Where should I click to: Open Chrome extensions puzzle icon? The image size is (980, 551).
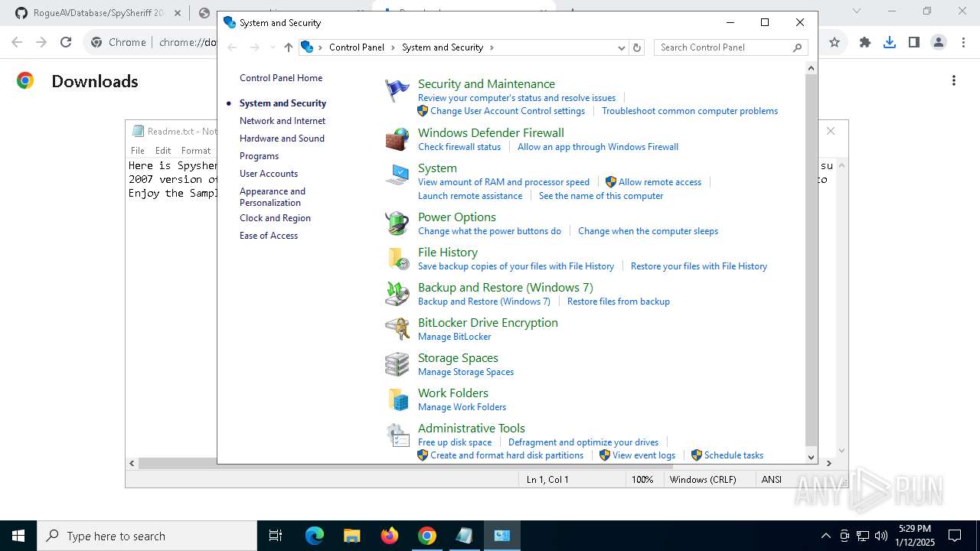click(x=865, y=43)
